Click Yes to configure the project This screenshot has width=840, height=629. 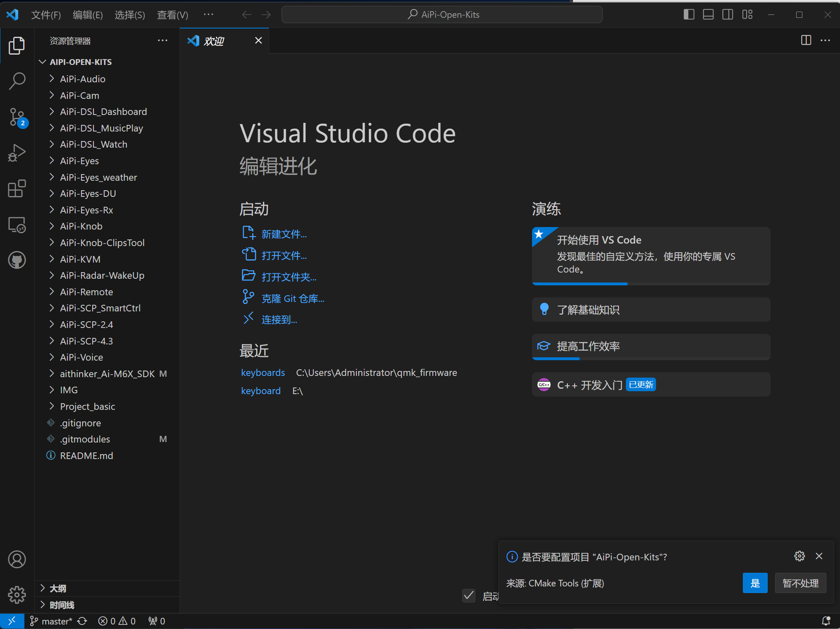(x=755, y=583)
